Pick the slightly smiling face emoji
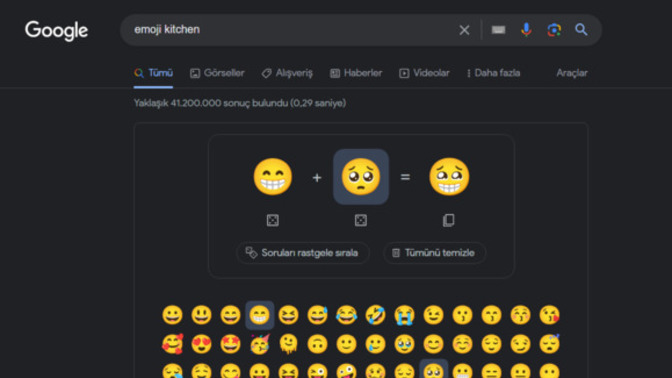 pos(346,344)
